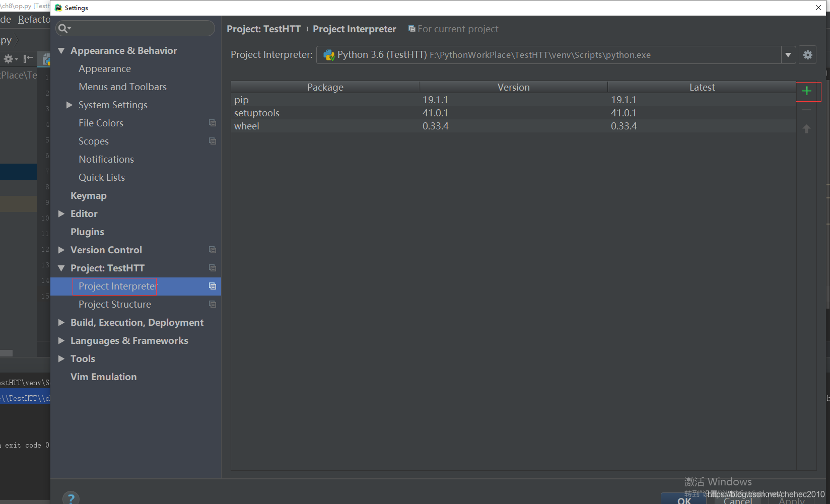This screenshot has width=830, height=504.
Task: Click the Refactor menu in background IDE
Action: click(34, 19)
